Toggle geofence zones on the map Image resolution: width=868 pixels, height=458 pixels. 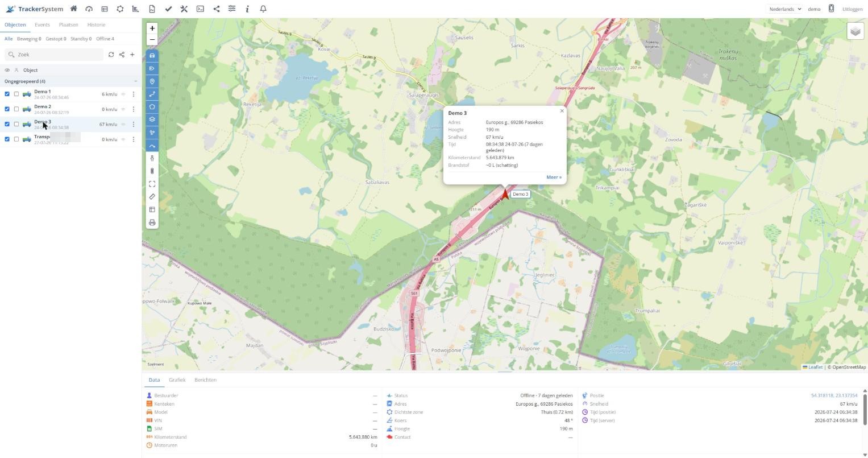(x=152, y=107)
